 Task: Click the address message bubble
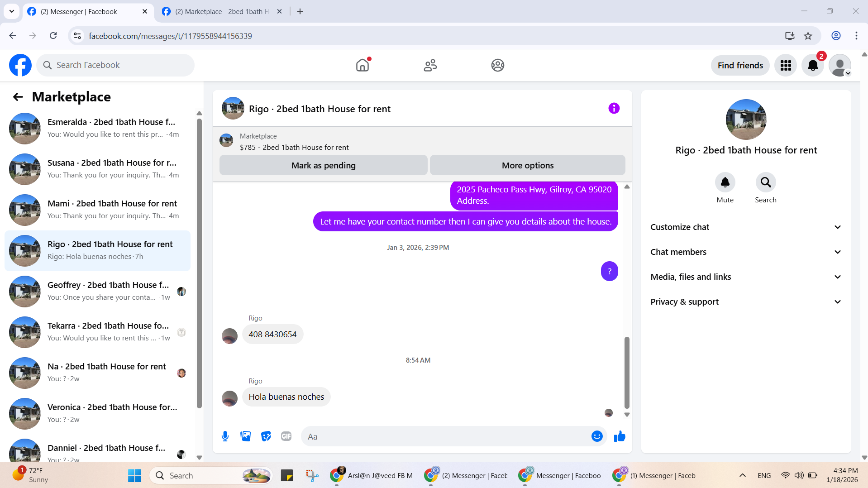pyautogui.click(x=534, y=195)
